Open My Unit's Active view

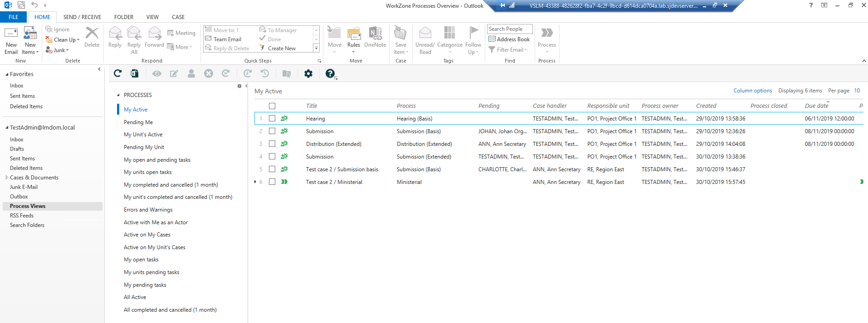(x=143, y=135)
